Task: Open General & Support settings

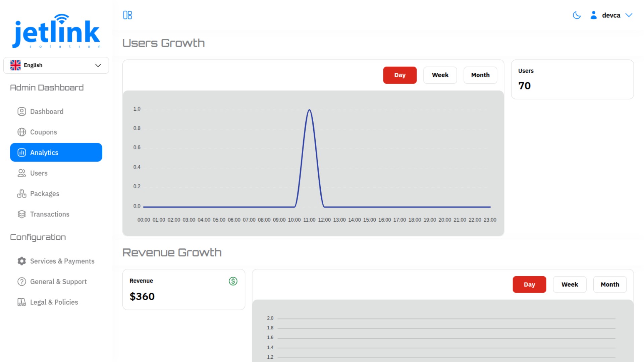Action: [x=58, y=282]
